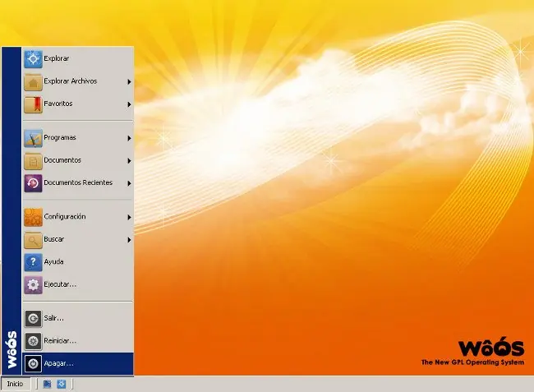Expand the Buscar submenu arrow
The image size is (534, 392).
click(x=129, y=240)
